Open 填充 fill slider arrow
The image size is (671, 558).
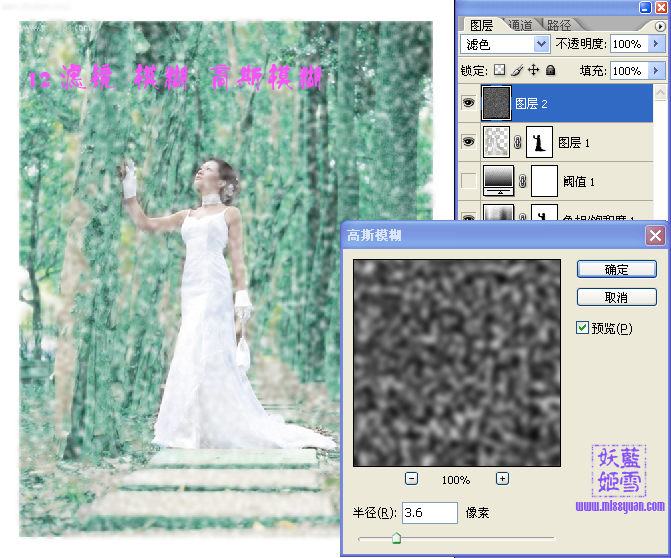pos(656,70)
